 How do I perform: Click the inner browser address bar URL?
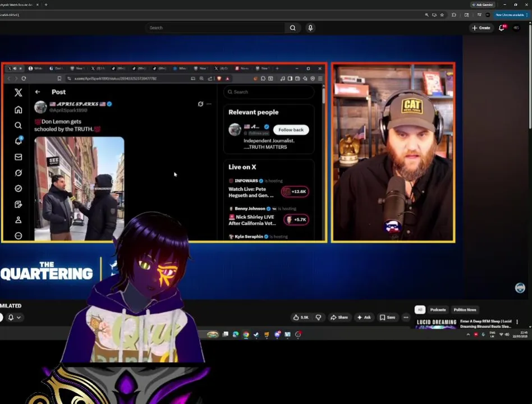click(116, 79)
